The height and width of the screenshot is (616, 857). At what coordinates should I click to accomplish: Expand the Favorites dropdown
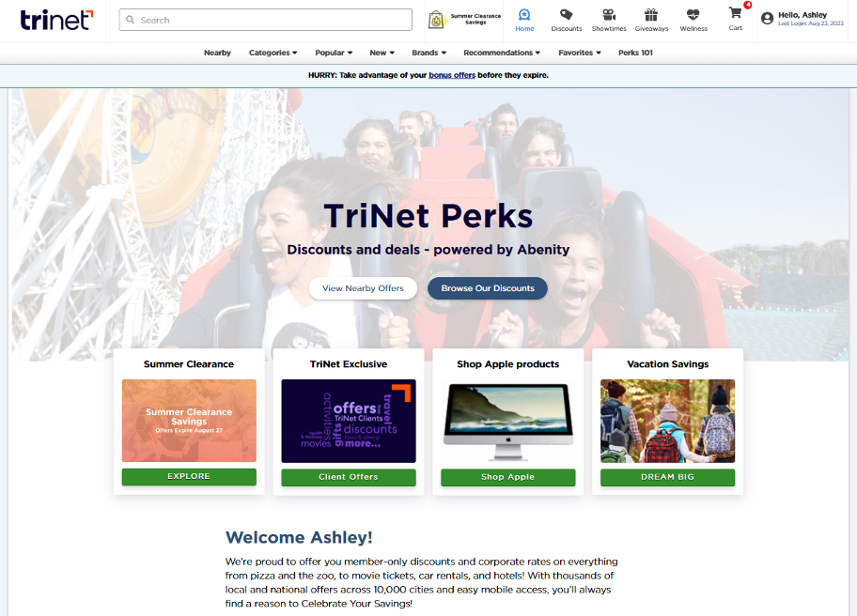pyautogui.click(x=580, y=53)
